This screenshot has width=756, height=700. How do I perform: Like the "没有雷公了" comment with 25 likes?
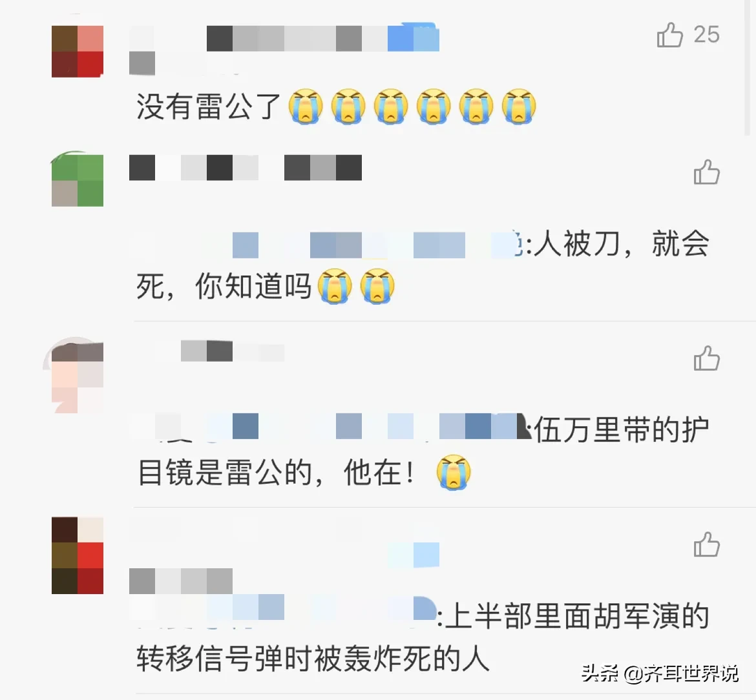(x=669, y=35)
